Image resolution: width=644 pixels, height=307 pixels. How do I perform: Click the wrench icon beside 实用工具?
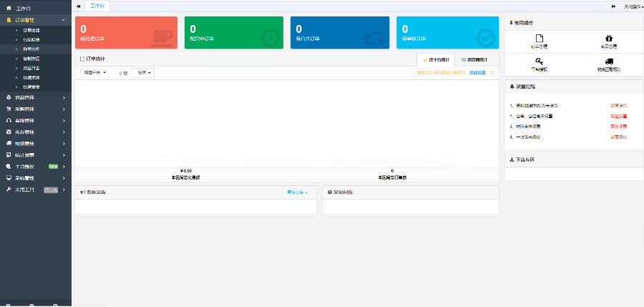coord(9,190)
